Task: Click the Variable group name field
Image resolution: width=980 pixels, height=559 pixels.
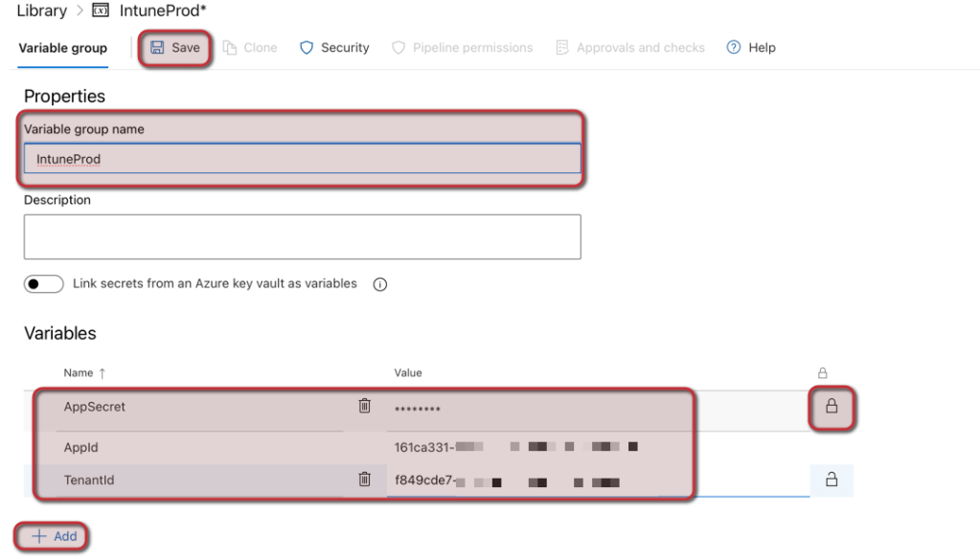Action: (x=302, y=159)
